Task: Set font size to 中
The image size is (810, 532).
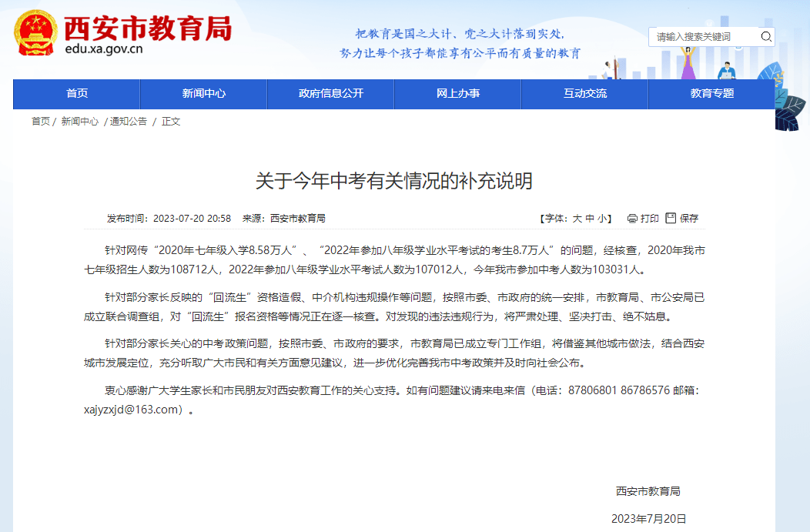Action: pyautogui.click(x=590, y=219)
